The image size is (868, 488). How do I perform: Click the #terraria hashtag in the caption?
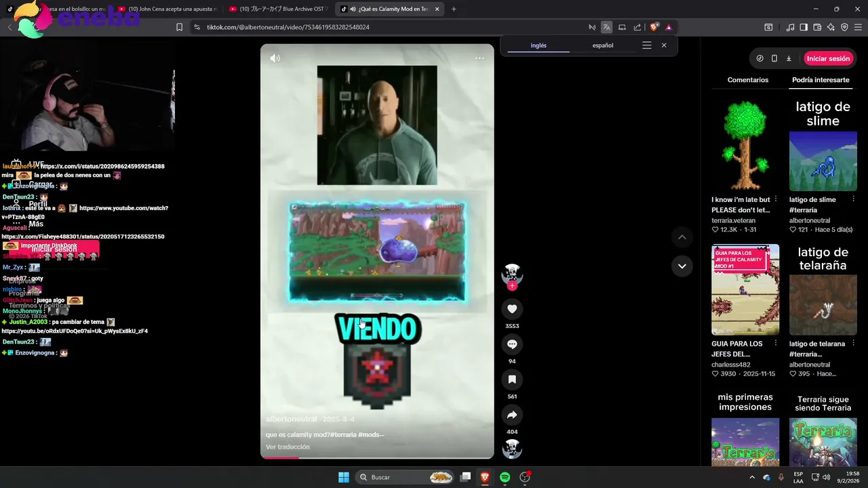coord(343,434)
